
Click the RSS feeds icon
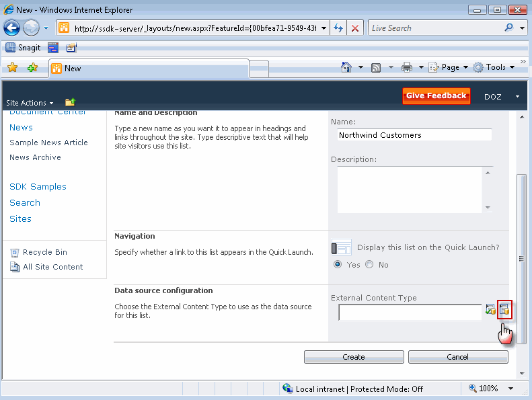376,67
